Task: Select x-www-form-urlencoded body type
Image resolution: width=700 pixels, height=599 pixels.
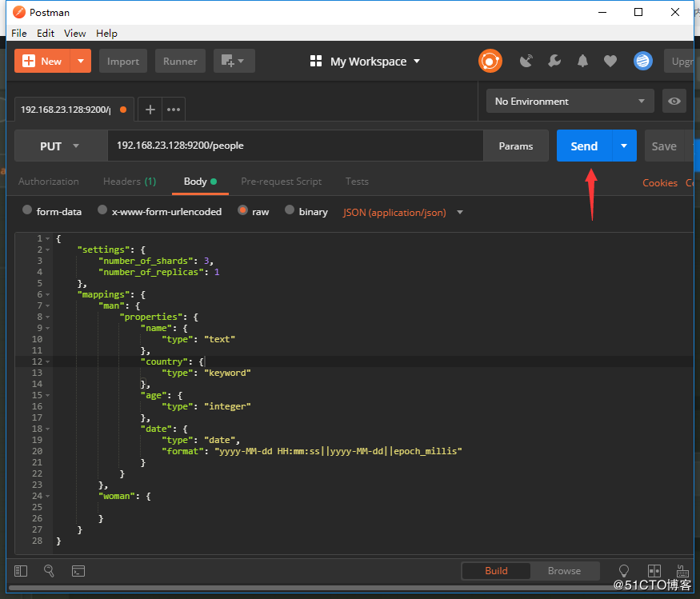Action: tap(102, 210)
